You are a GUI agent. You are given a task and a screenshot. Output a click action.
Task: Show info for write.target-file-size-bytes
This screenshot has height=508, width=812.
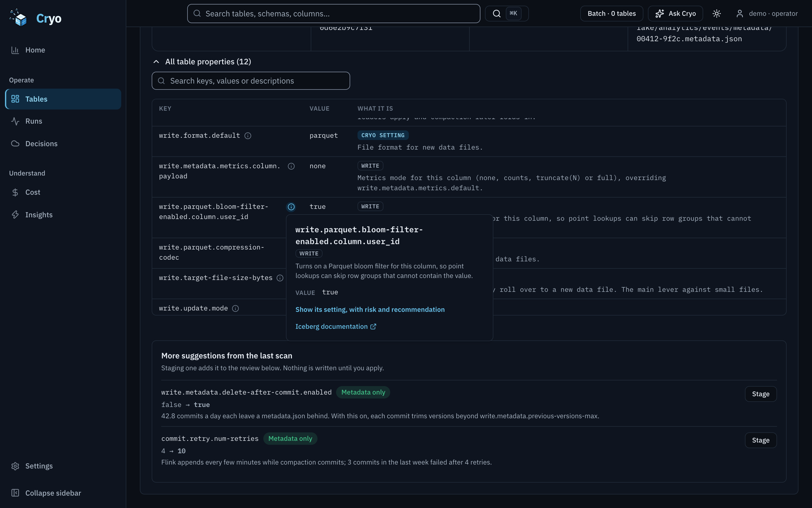coord(280,278)
